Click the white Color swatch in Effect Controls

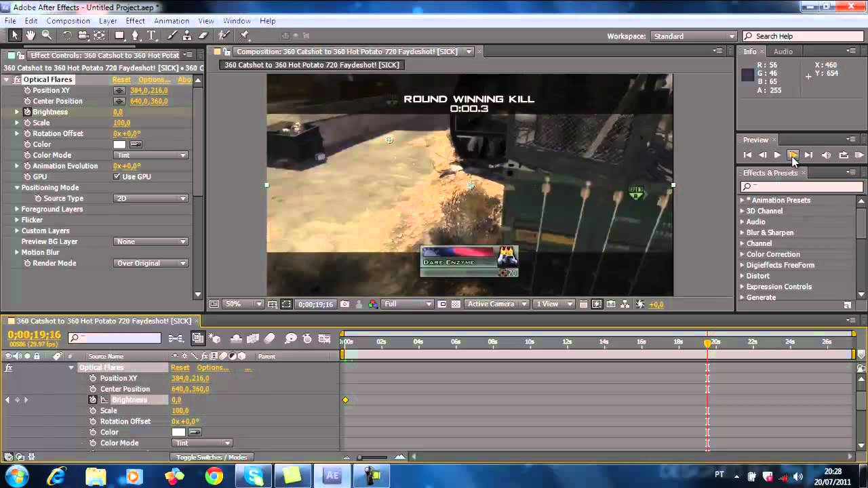[x=119, y=144]
